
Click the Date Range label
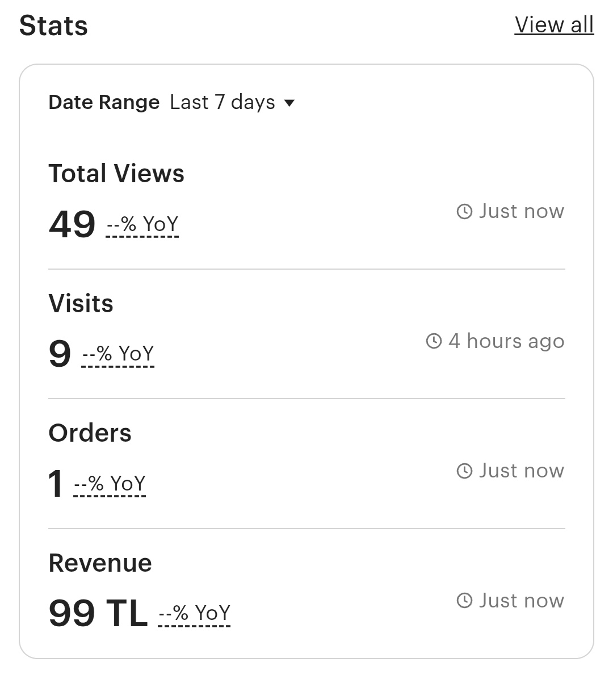click(104, 102)
